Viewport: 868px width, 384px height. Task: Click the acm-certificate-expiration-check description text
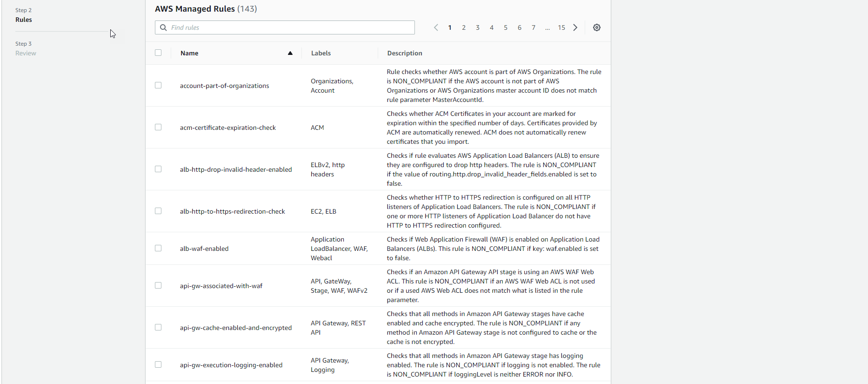tap(492, 128)
